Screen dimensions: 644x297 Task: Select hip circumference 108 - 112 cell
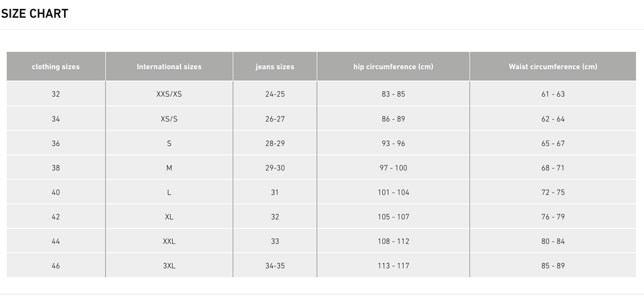click(393, 241)
